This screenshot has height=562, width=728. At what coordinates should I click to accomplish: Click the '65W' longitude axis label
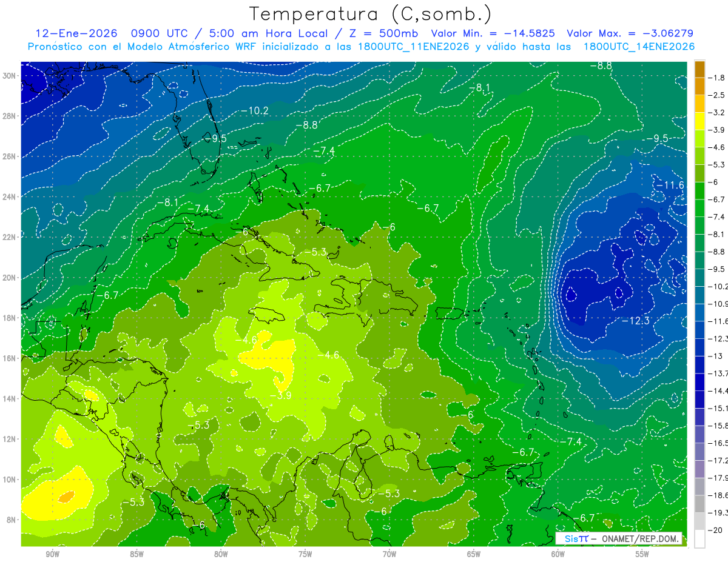[474, 554]
